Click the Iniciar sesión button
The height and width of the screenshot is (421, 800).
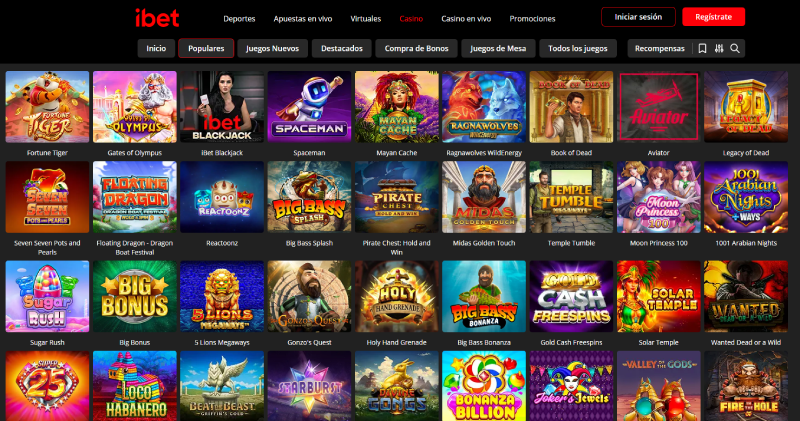pos(638,17)
